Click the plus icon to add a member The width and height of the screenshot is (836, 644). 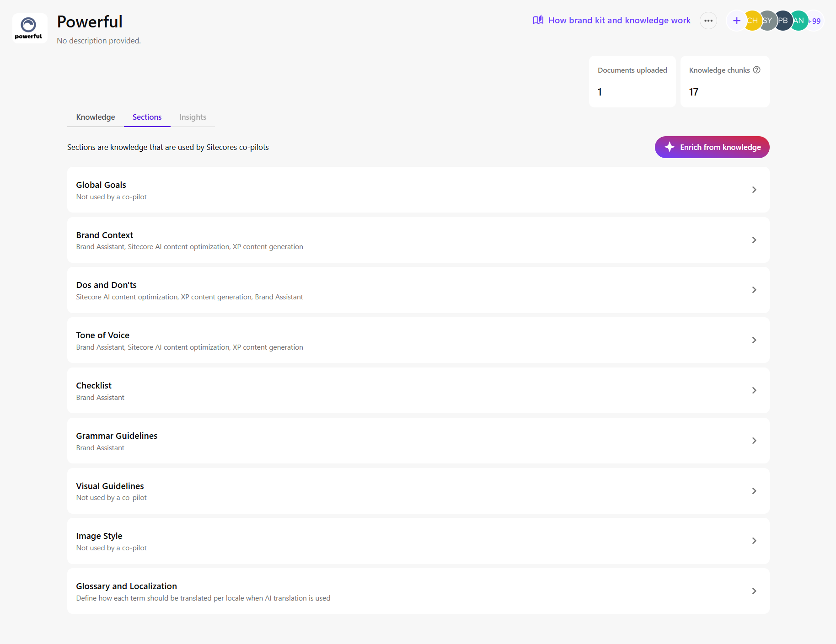pos(736,21)
